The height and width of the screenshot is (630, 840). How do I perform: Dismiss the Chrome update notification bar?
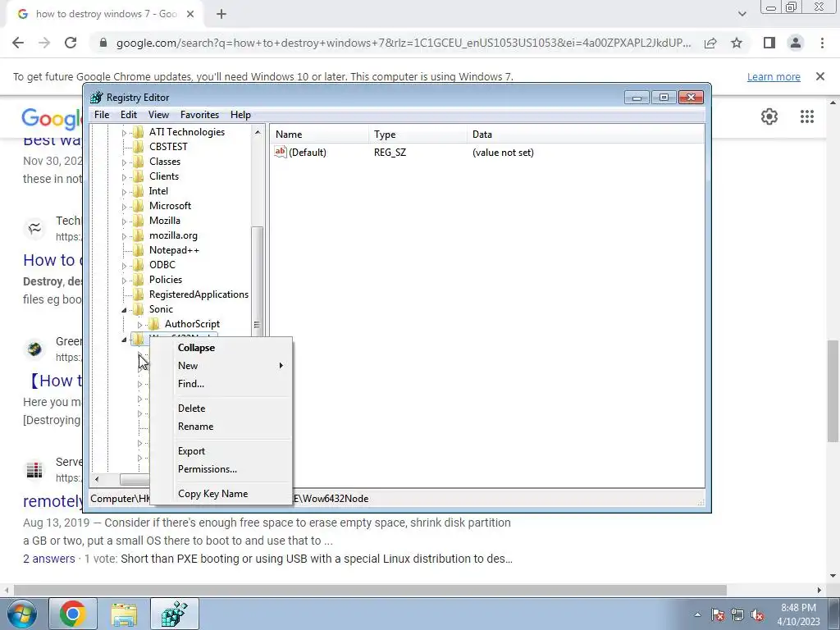(x=819, y=76)
